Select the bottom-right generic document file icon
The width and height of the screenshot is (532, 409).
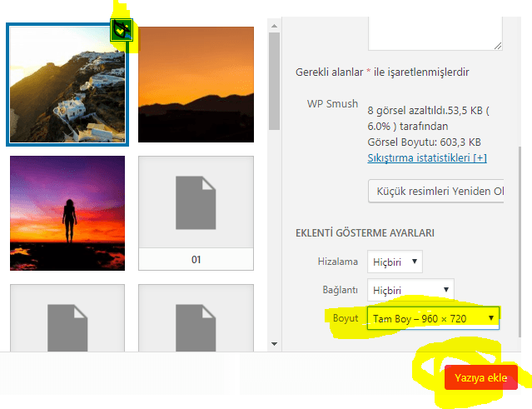tap(196, 329)
